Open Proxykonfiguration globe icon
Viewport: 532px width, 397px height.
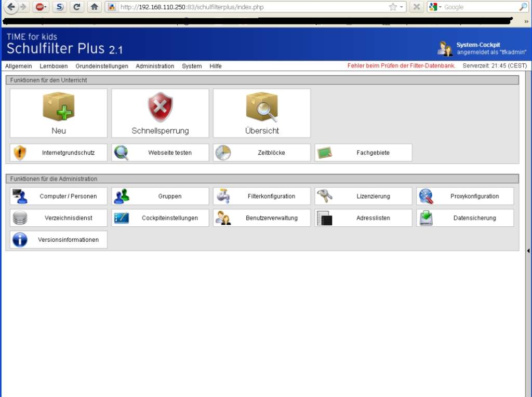(426, 196)
